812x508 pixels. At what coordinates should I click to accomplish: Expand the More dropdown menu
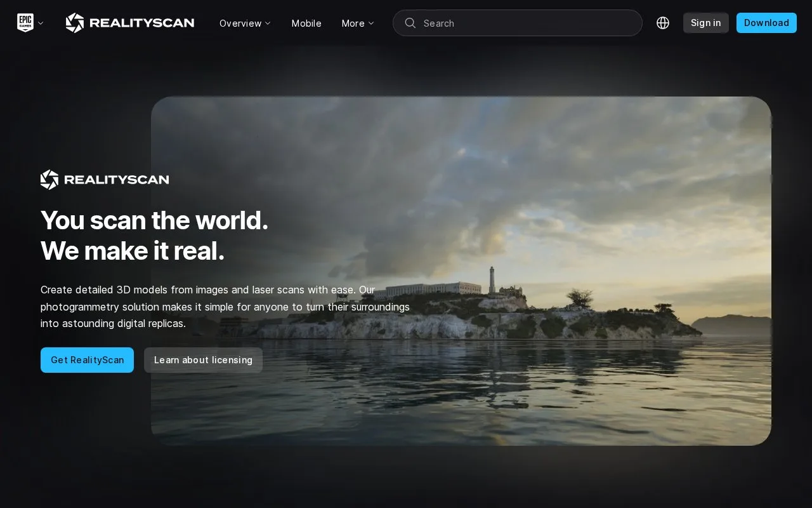click(x=358, y=23)
